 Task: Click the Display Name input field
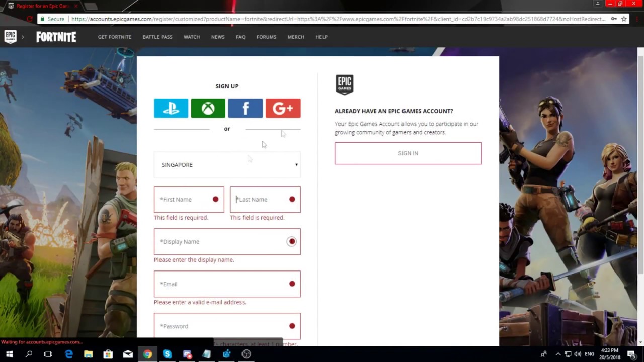pos(227,242)
